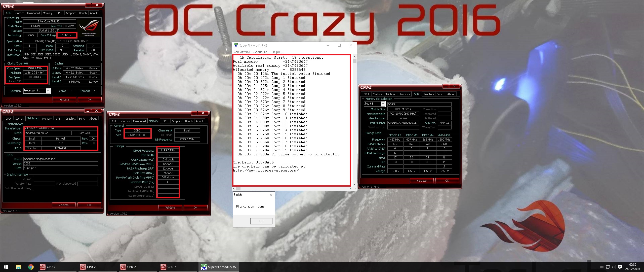The image size is (644, 272).
Task: Click Part Number field CMD16GX3M2A2400C11
Action: pos(403,123)
